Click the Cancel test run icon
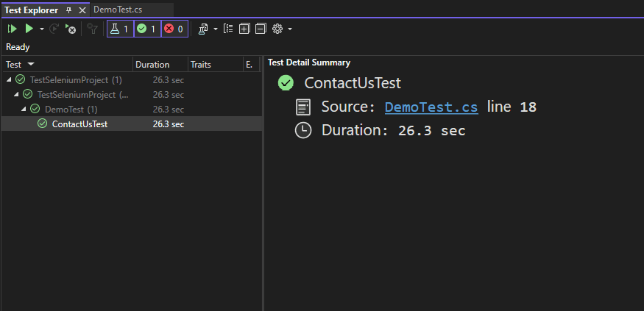This screenshot has height=311, width=644. (x=70, y=29)
